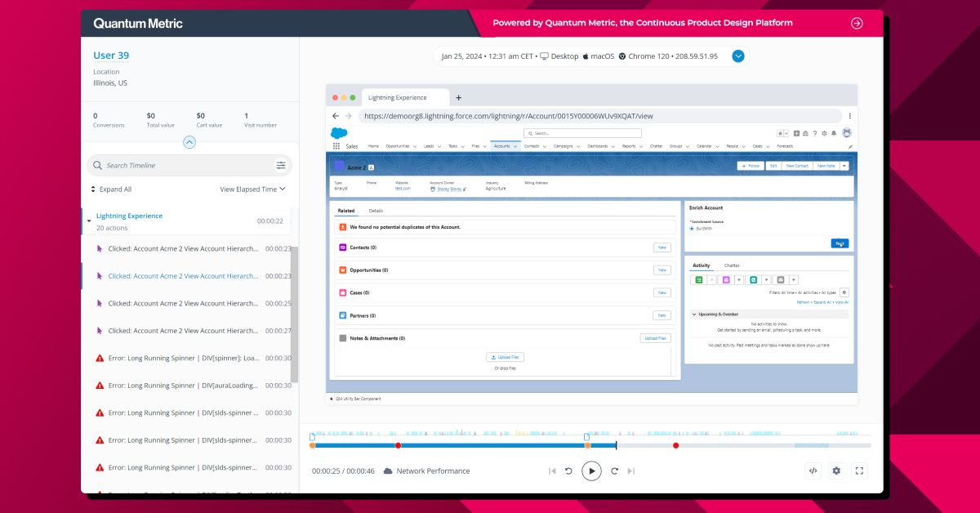Click the arrow circle icon in banner

point(856,23)
